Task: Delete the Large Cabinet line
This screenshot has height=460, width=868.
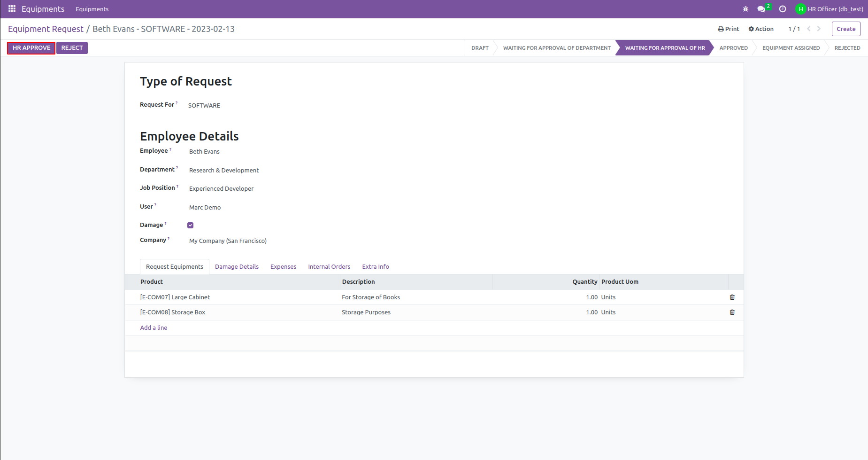Action: [732, 297]
